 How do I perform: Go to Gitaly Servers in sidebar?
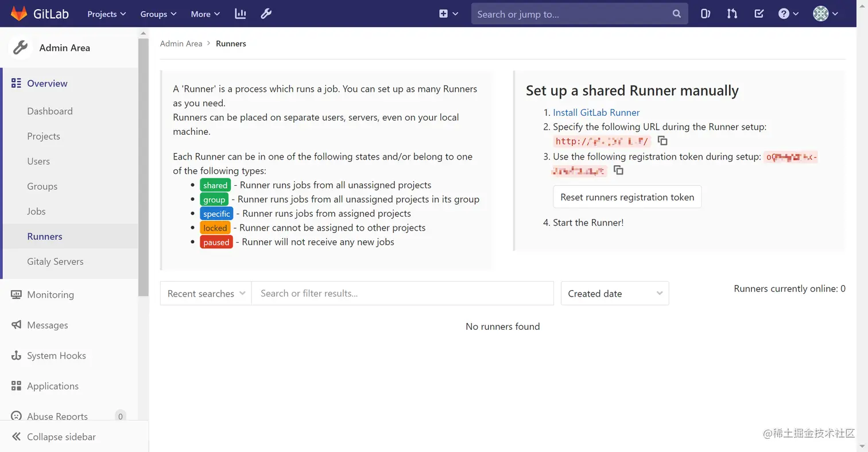(x=55, y=262)
